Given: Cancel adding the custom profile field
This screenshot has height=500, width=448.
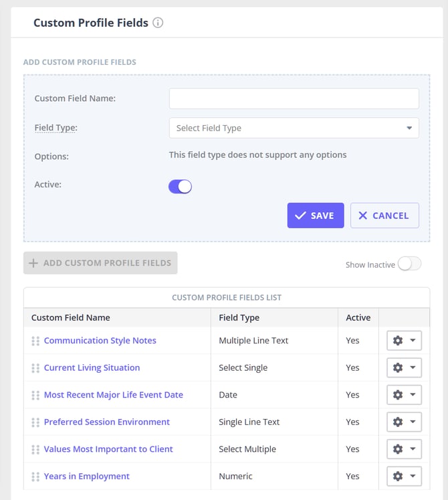Looking at the screenshot, I should (384, 216).
